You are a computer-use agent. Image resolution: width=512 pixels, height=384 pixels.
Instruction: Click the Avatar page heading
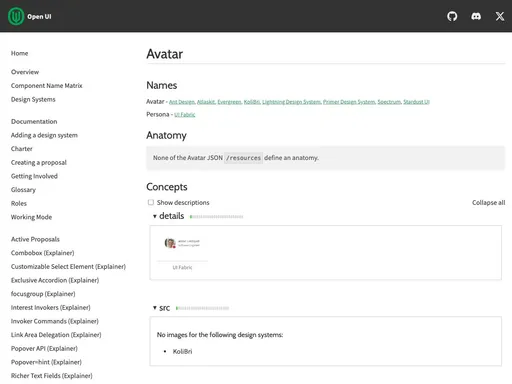pyautogui.click(x=165, y=54)
